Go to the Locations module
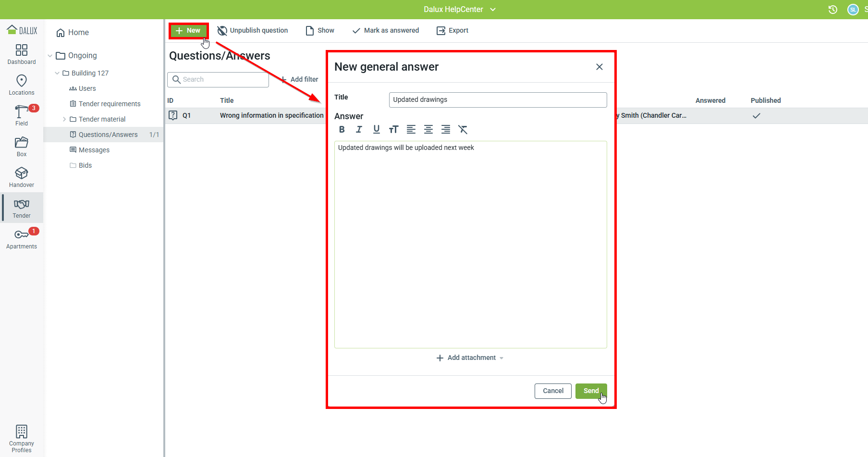This screenshot has height=457, width=868. coord(22,85)
